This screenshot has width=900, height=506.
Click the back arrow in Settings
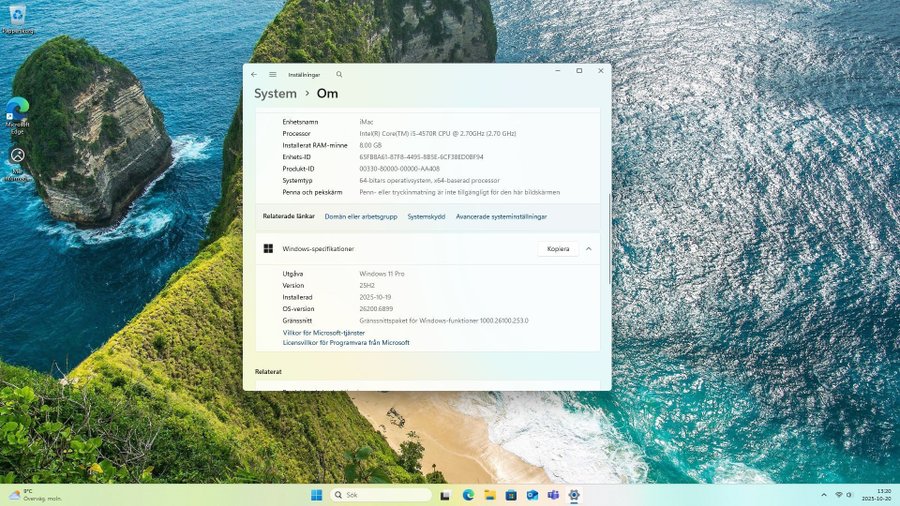pyautogui.click(x=254, y=74)
